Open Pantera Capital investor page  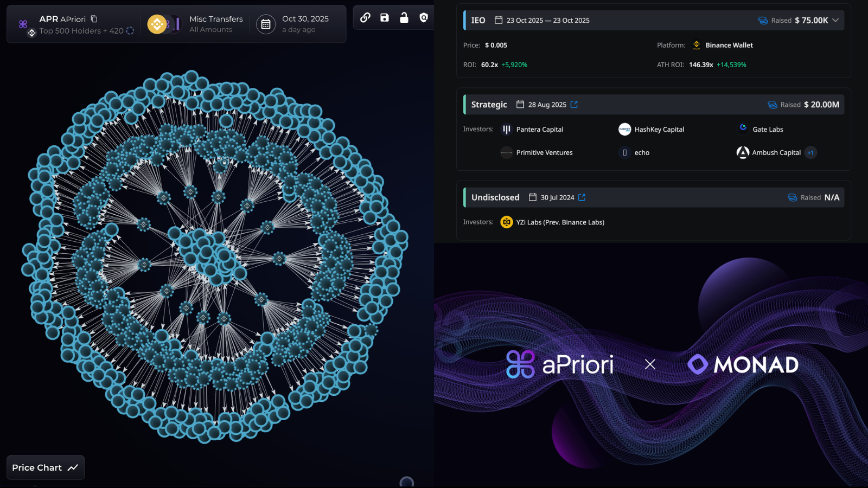point(540,129)
